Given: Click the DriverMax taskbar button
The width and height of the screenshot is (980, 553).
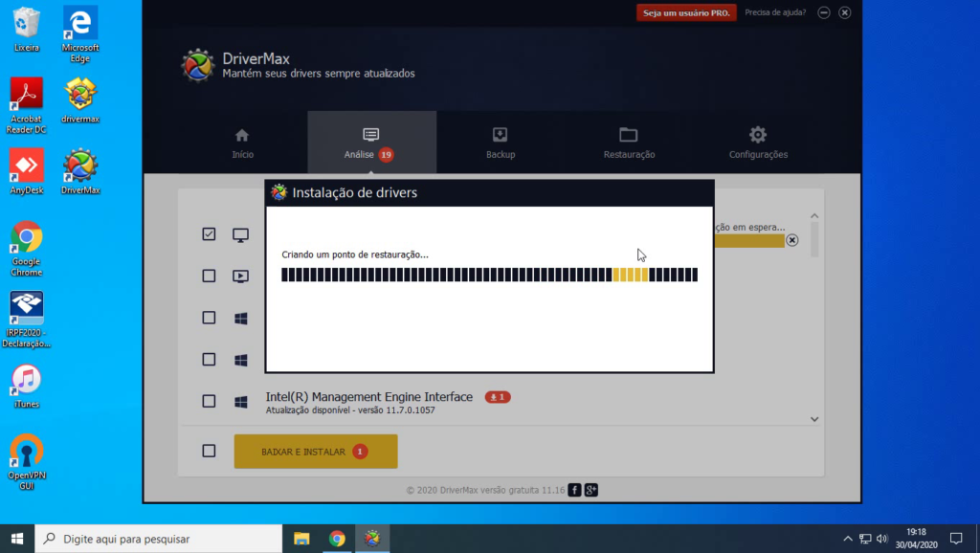Looking at the screenshot, I should click(x=372, y=539).
